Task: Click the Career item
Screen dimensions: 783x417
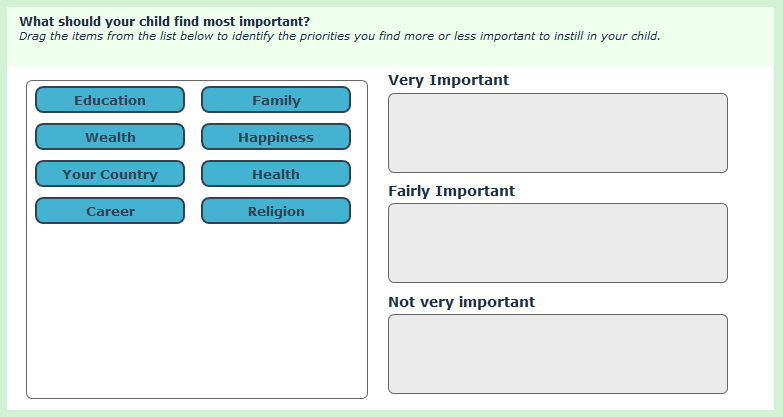Action: tap(110, 211)
